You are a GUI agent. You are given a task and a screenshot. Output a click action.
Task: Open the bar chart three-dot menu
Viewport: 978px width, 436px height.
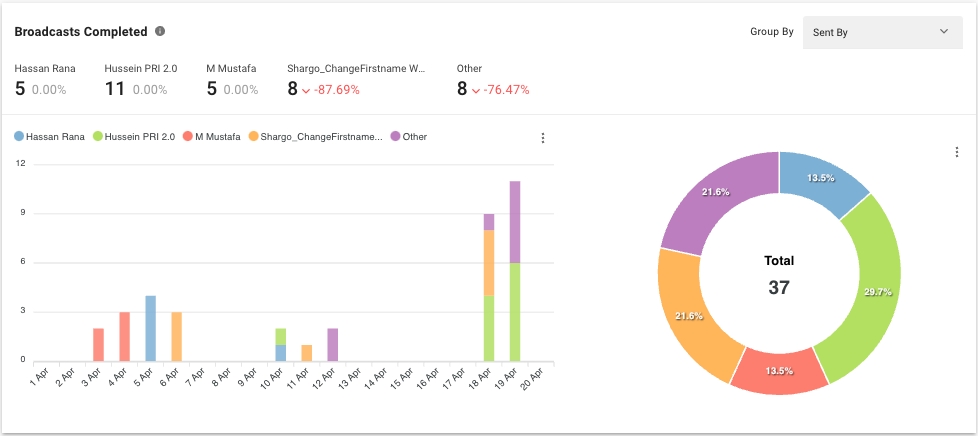pos(543,138)
